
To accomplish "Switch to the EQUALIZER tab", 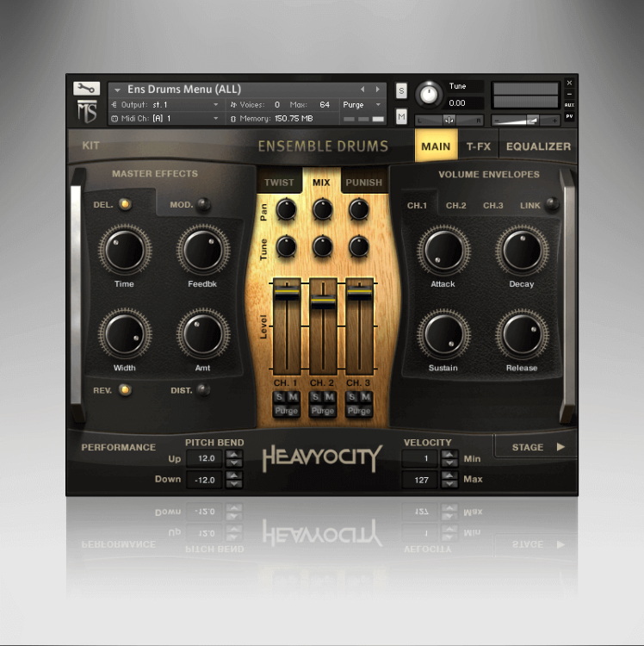I will (x=538, y=146).
